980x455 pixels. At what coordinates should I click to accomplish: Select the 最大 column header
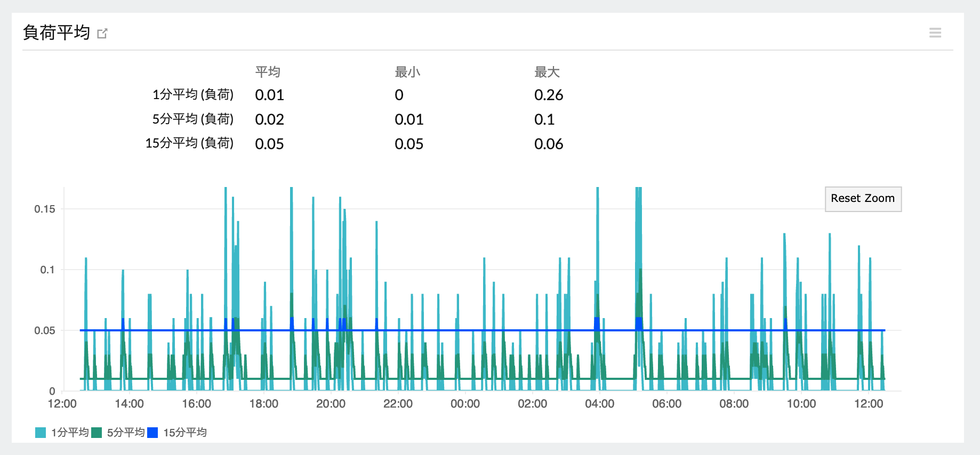pyautogui.click(x=547, y=72)
